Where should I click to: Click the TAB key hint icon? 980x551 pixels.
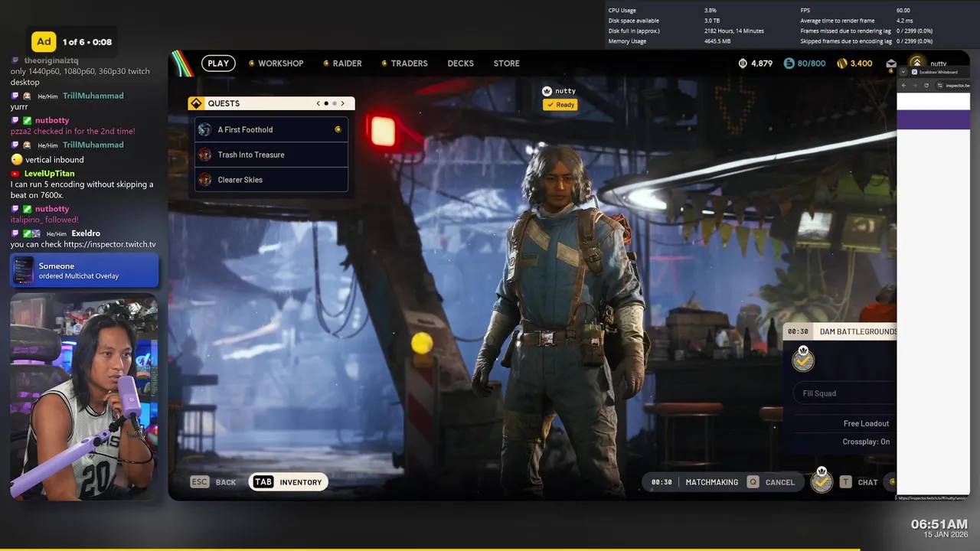pyautogui.click(x=263, y=482)
